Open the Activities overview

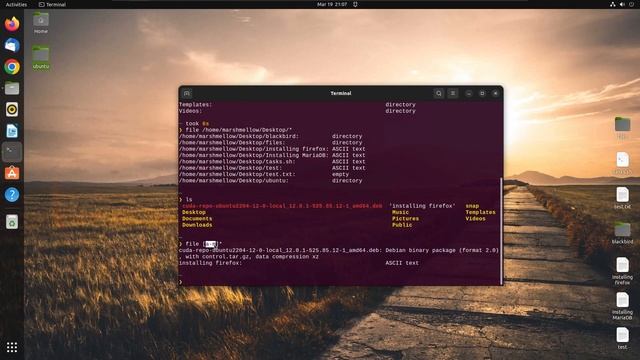(16, 4)
